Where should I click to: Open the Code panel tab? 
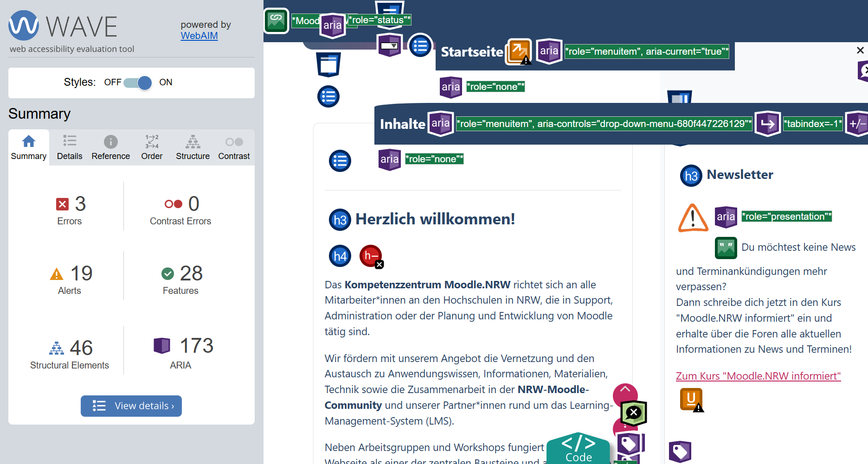click(x=578, y=450)
